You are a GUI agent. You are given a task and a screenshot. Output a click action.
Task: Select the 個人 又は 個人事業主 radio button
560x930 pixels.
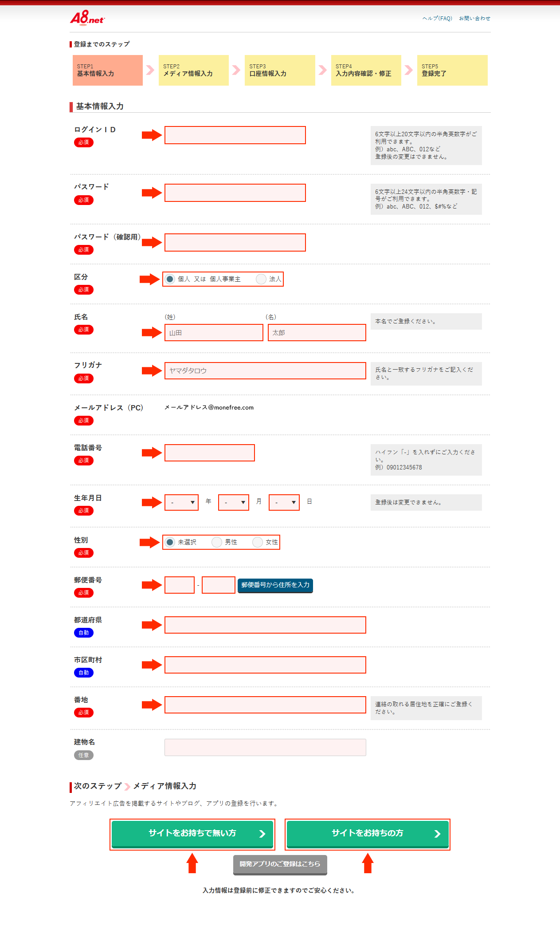pyautogui.click(x=170, y=279)
